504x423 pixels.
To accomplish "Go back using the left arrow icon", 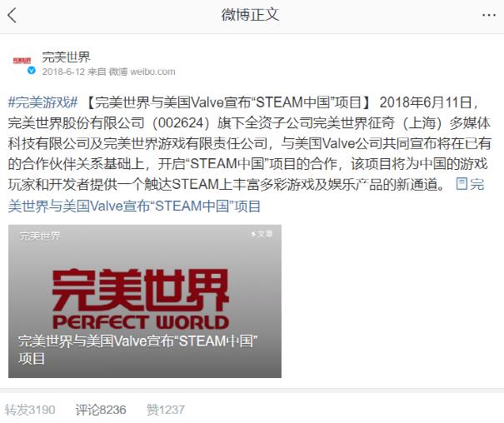I will tap(12, 15).
